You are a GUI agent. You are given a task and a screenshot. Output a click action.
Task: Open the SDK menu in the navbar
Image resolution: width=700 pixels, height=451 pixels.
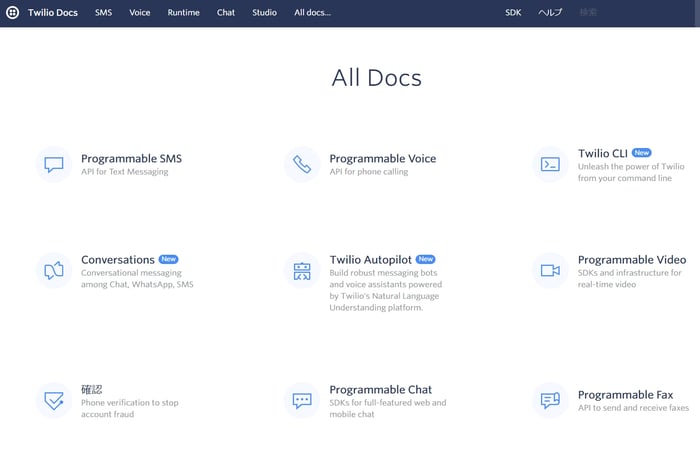pos(513,13)
